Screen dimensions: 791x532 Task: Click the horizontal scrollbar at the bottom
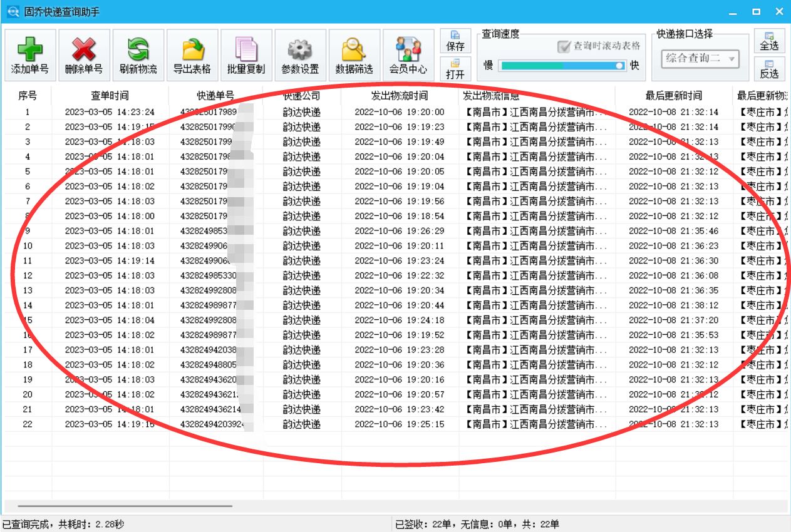coord(125,505)
